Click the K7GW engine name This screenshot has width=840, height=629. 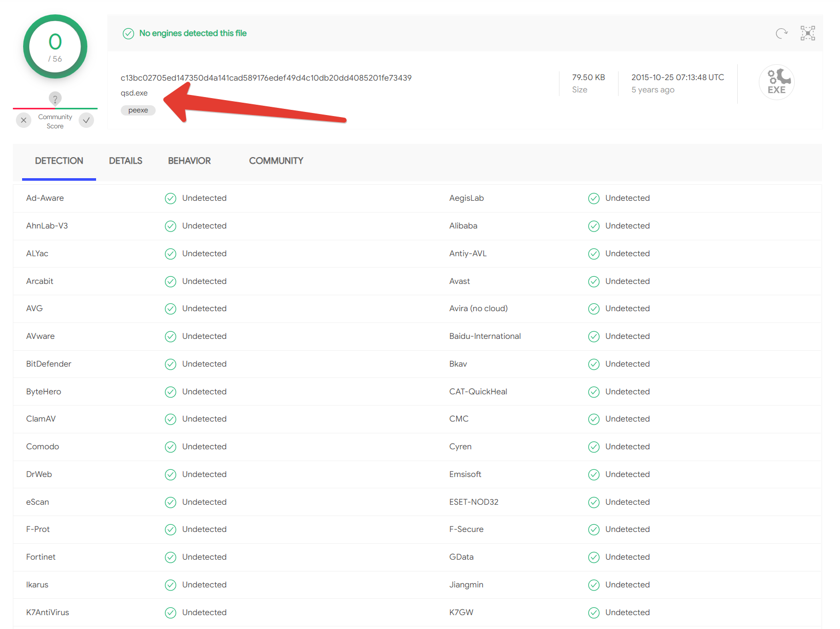461,613
